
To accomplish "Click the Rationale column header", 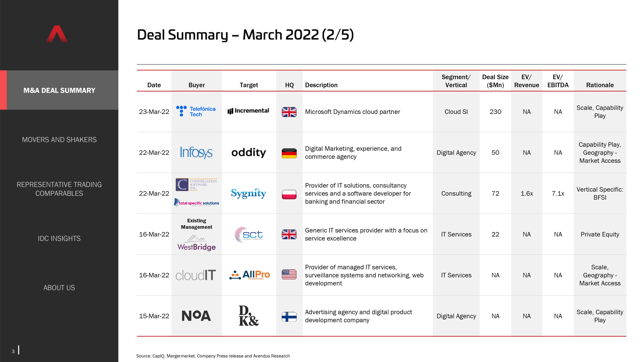I will [x=600, y=85].
